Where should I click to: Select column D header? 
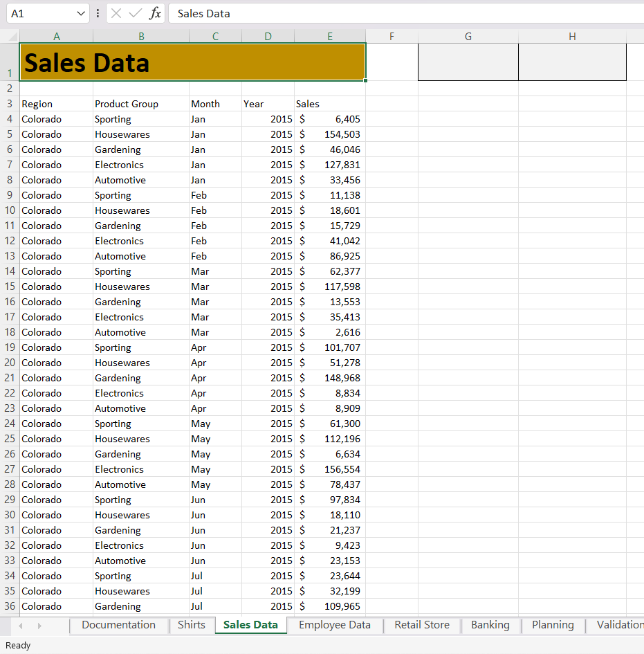point(268,36)
